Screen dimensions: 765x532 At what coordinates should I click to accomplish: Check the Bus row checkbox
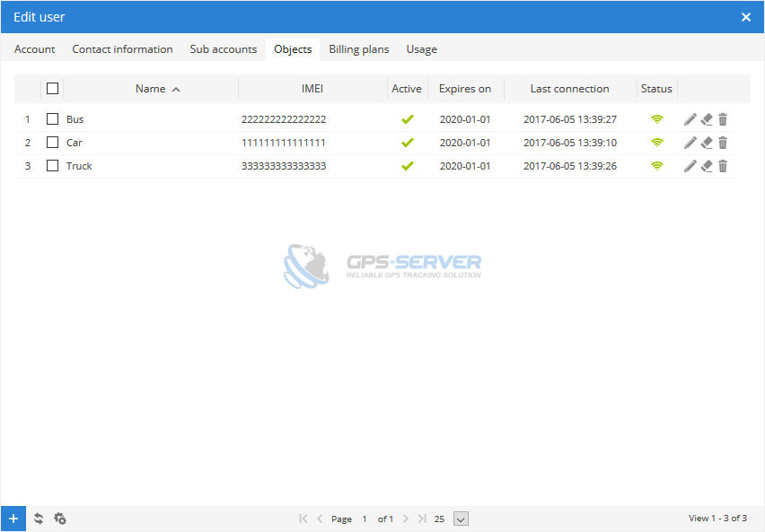coord(52,119)
